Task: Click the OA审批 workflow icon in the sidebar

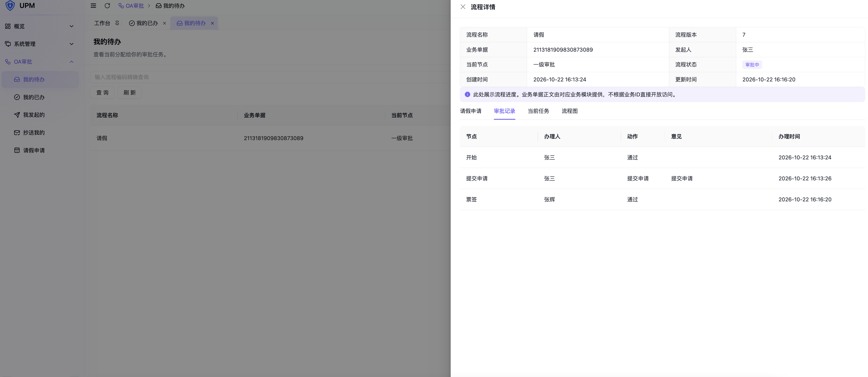Action: click(8, 62)
